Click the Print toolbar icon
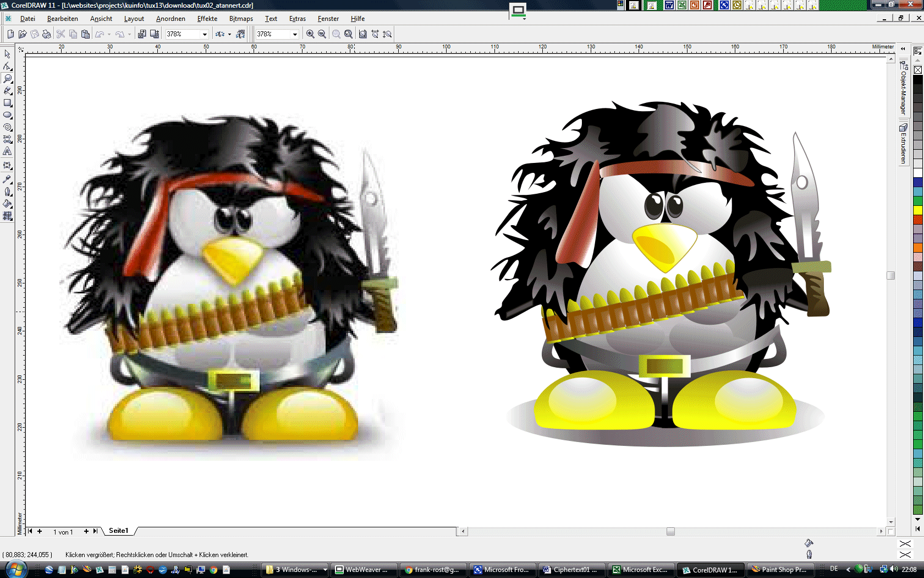 click(x=47, y=34)
